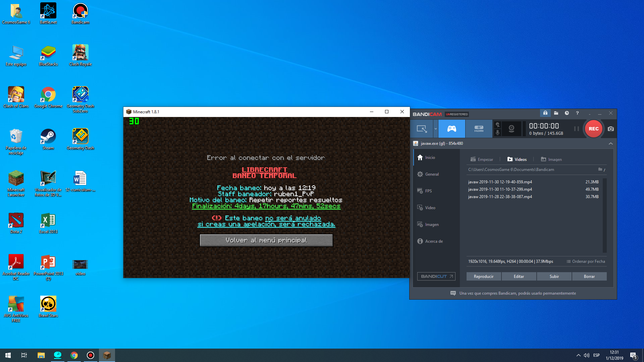Viewport: 644px width, 362px height.
Task: Select Steam desktop shortcut
Action: [x=48, y=139]
